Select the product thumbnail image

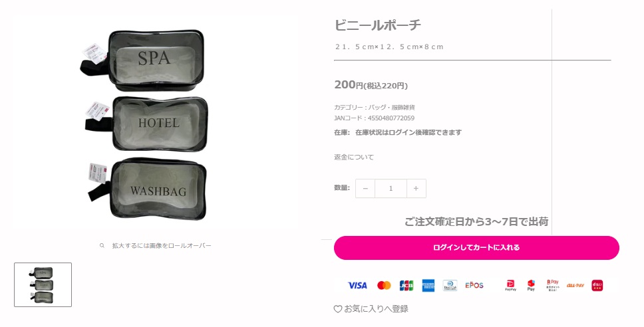coord(43,284)
